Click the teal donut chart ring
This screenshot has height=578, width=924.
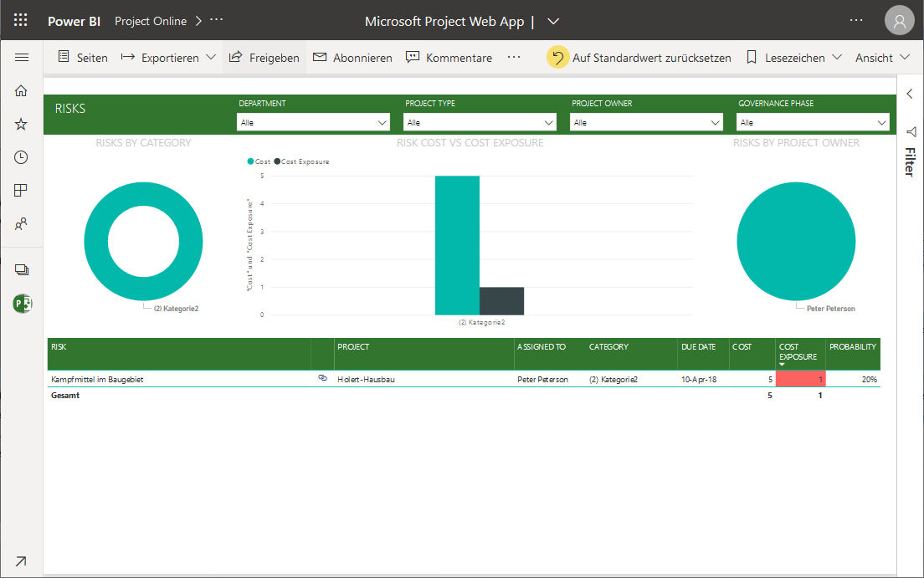pyautogui.click(x=96, y=242)
